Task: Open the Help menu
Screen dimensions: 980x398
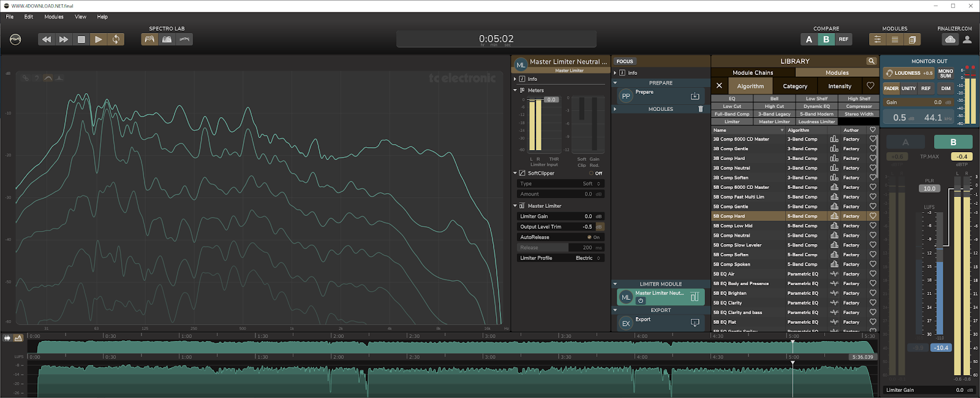Action: pos(102,17)
